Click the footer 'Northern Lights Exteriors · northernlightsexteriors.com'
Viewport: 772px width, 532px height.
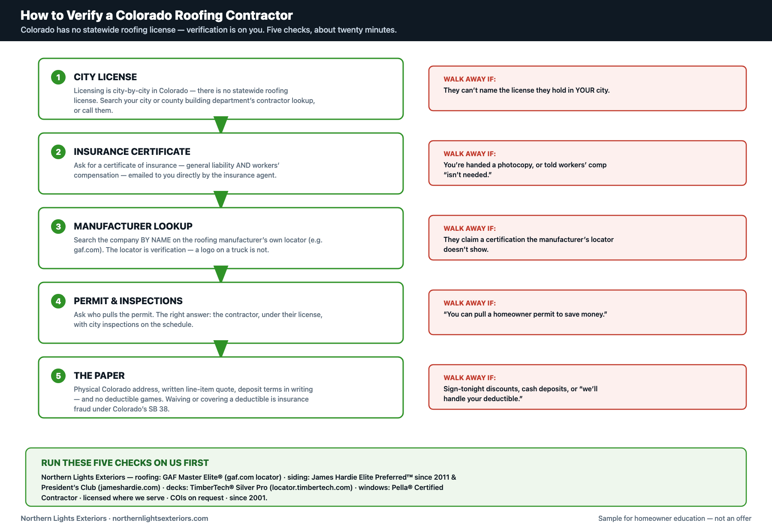coord(115,519)
